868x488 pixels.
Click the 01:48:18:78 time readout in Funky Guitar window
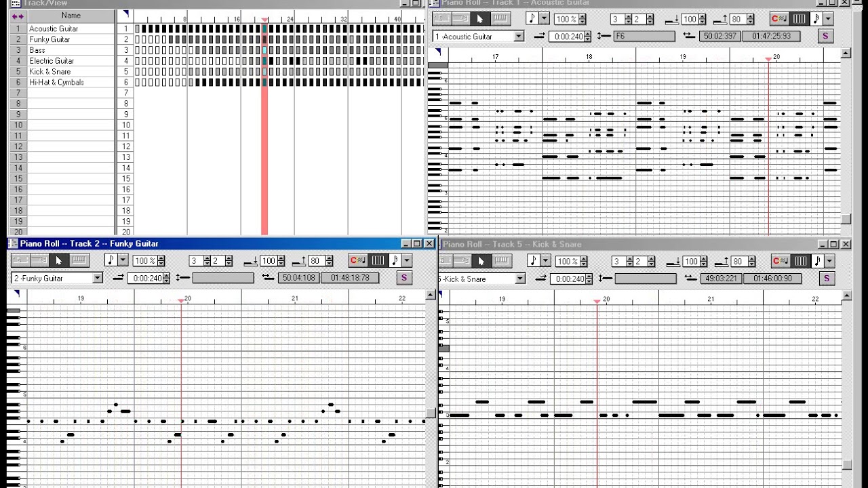pyautogui.click(x=350, y=278)
